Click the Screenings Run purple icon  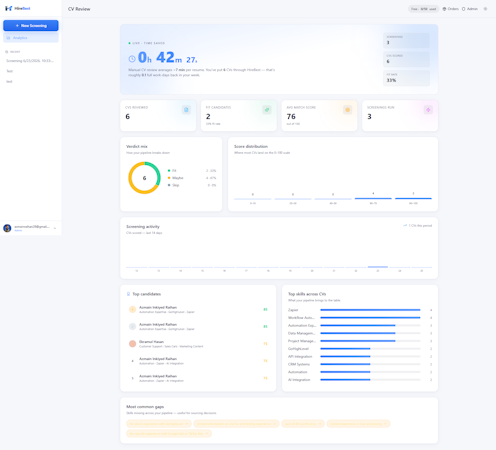[428, 110]
